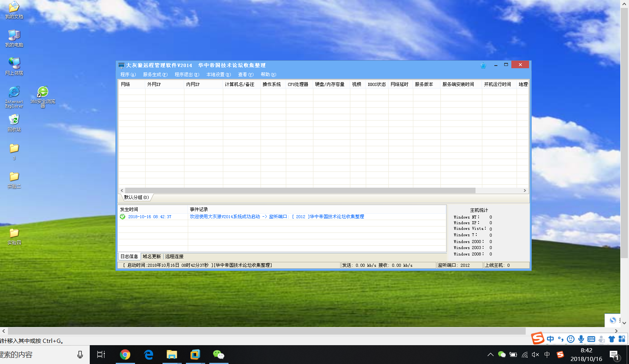Toggle the taskbar 中 IME indicator
Image resolution: width=629 pixels, height=364 pixels.
[x=547, y=355]
